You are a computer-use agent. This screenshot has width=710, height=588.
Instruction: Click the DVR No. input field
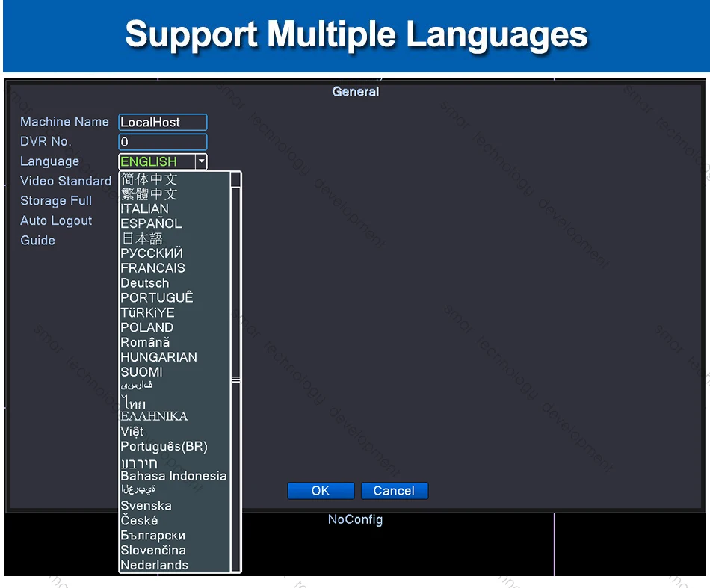163,142
